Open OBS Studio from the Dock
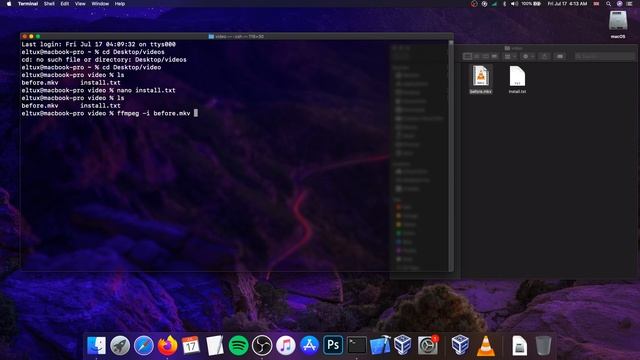 pyautogui.click(x=262, y=345)
